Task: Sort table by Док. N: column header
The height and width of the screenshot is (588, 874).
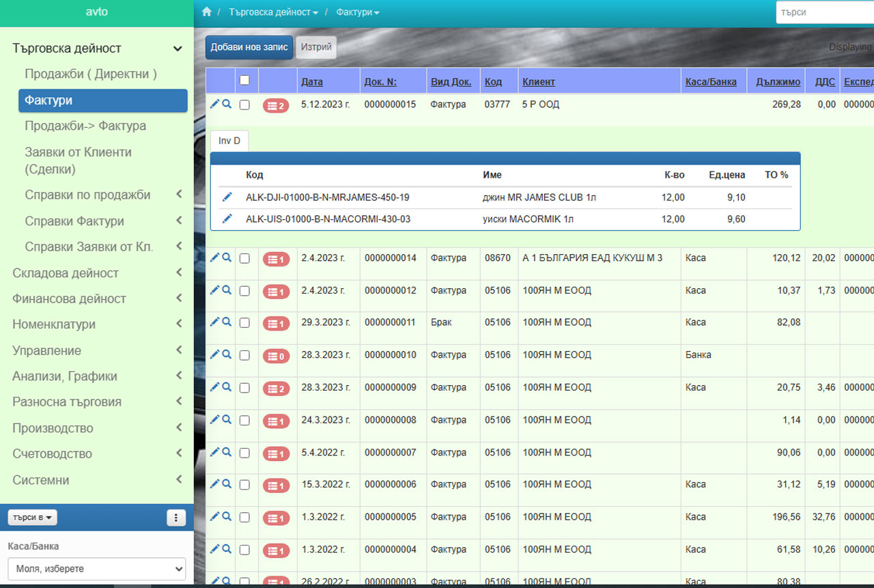Action: [x=380, y=82]
